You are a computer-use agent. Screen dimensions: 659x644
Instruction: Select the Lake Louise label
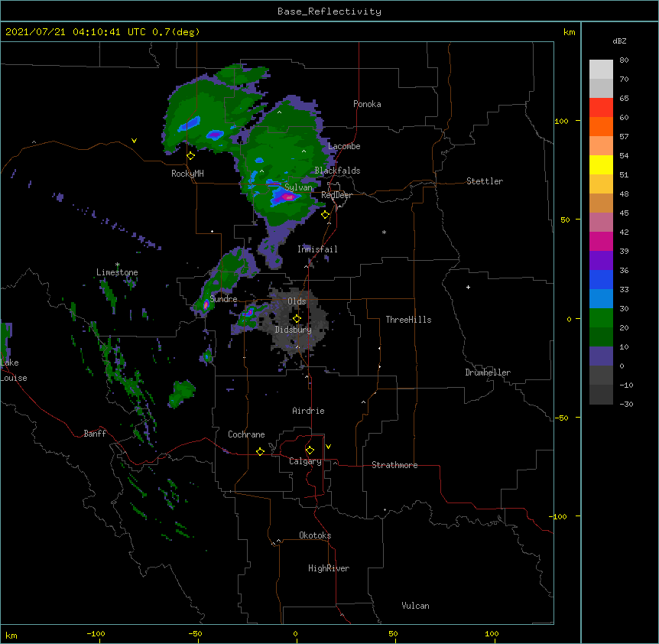[x=14, y=370]
